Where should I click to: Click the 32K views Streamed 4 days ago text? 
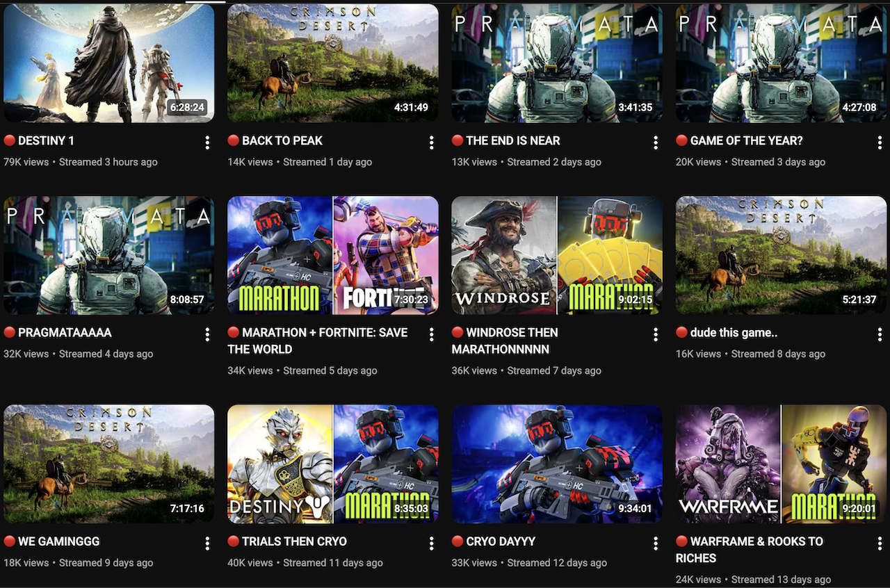pyautogui.click(x=79, y=354)
